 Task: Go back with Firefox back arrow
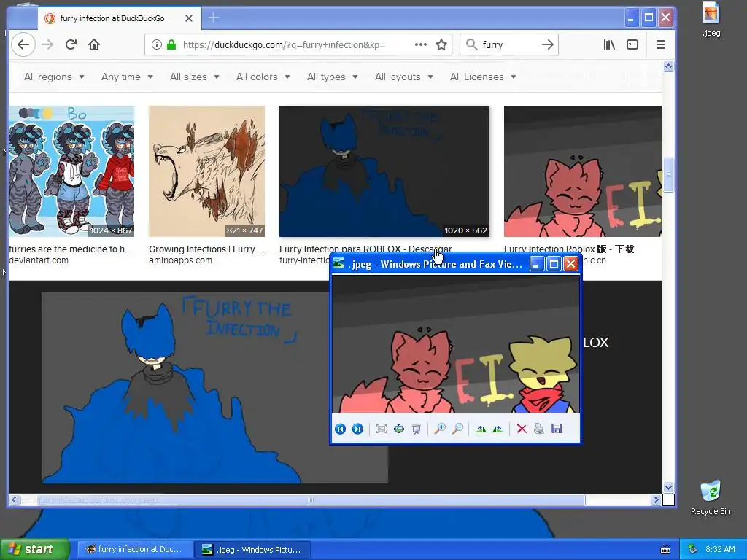[23, 44]
